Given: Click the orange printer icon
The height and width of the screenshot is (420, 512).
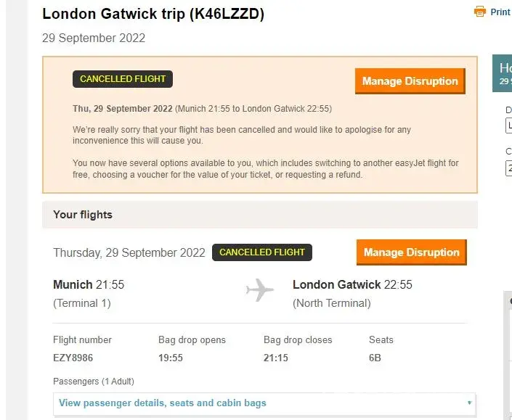Looking at the screenshot, I should tap(480, 12).
